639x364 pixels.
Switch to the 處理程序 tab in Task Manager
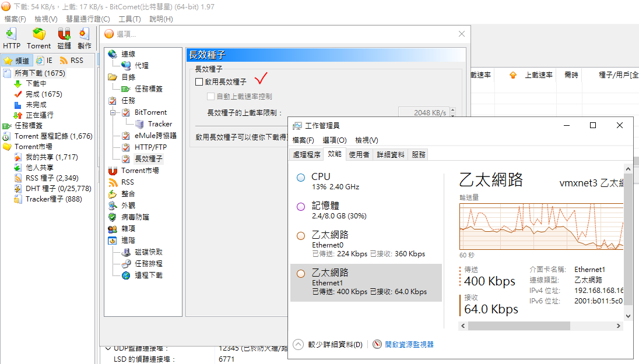(x=307, y=155)
